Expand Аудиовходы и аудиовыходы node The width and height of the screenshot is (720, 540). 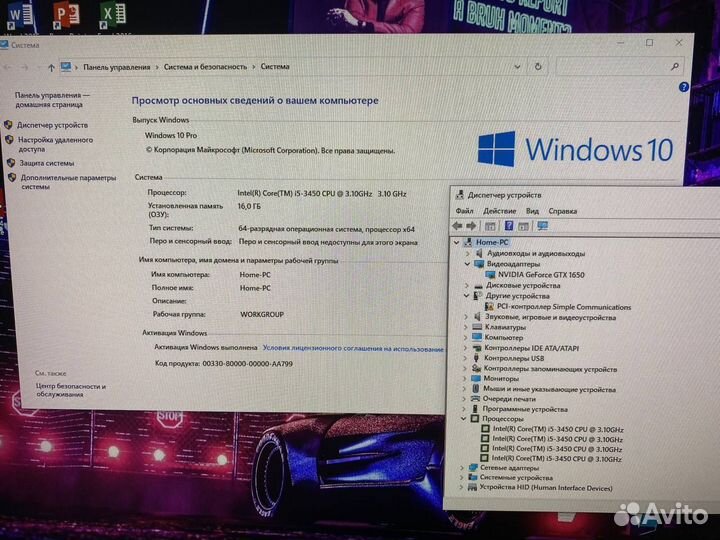click(x=468, y=253)
